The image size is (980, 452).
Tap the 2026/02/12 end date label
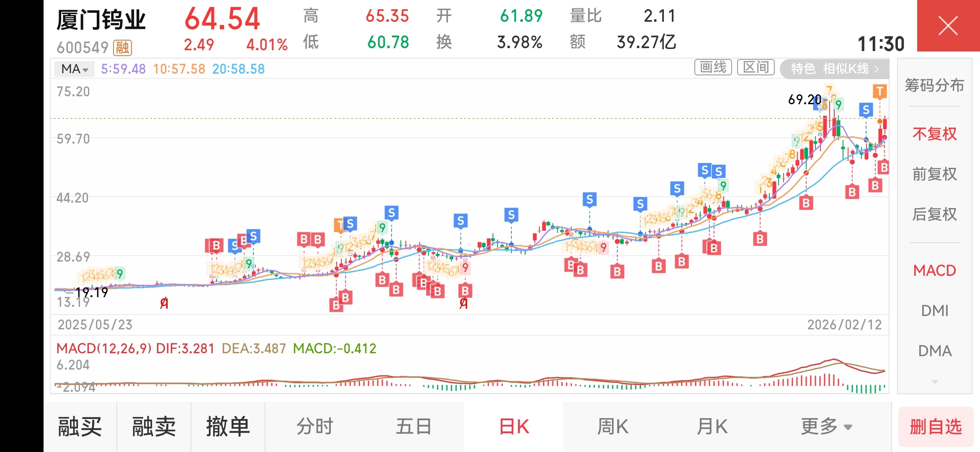point(844,325)
